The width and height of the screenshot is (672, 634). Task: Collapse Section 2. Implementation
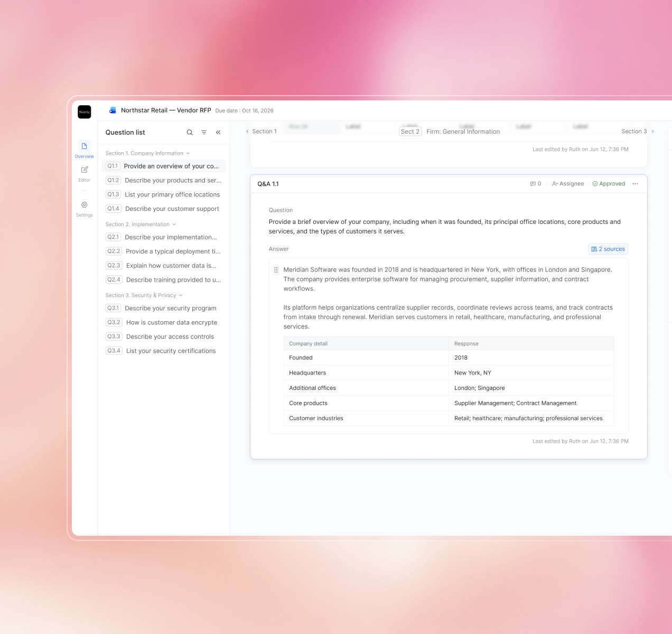[x=141, y=225]
